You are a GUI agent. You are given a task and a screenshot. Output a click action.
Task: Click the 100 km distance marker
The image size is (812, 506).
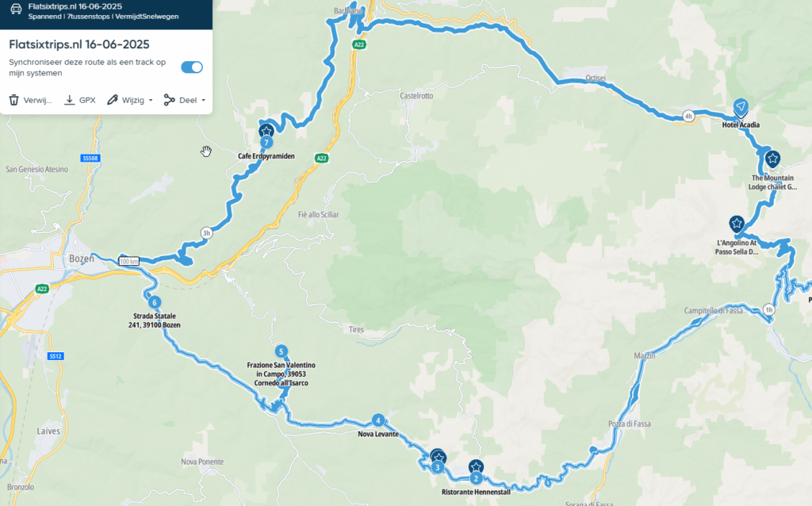(x=129, y=261)
